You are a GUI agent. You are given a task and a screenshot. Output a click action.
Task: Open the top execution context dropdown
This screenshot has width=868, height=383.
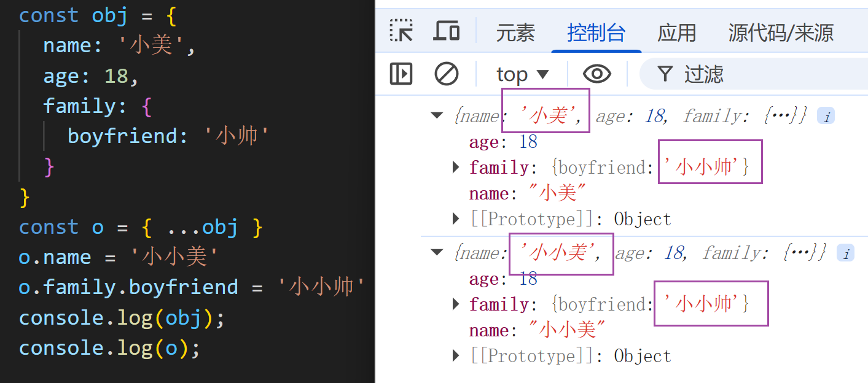click(522, 74)
